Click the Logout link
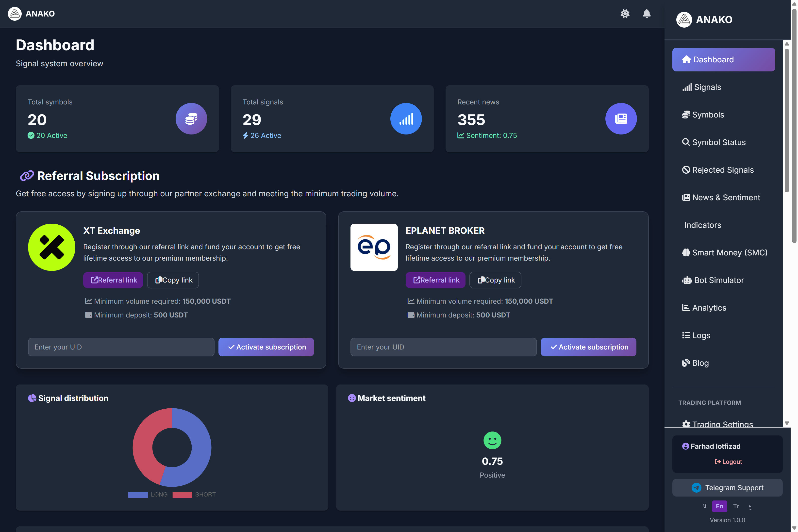 [728, 462]
